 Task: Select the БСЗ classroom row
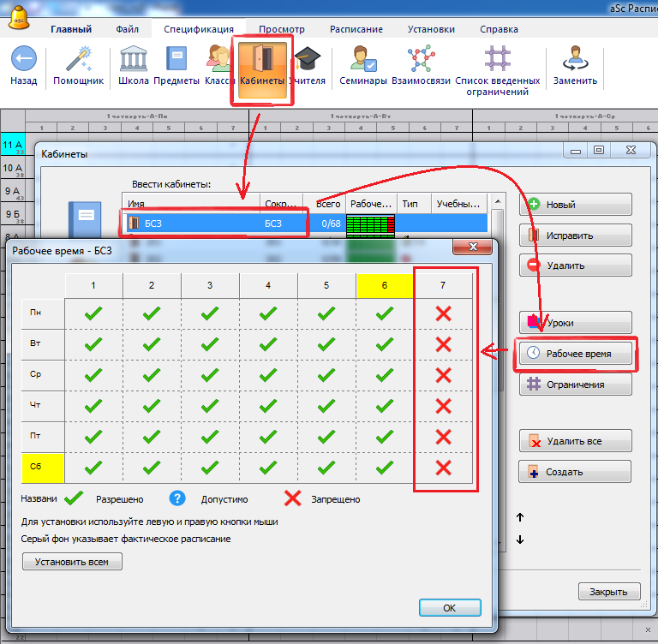[x=214, y=224]
